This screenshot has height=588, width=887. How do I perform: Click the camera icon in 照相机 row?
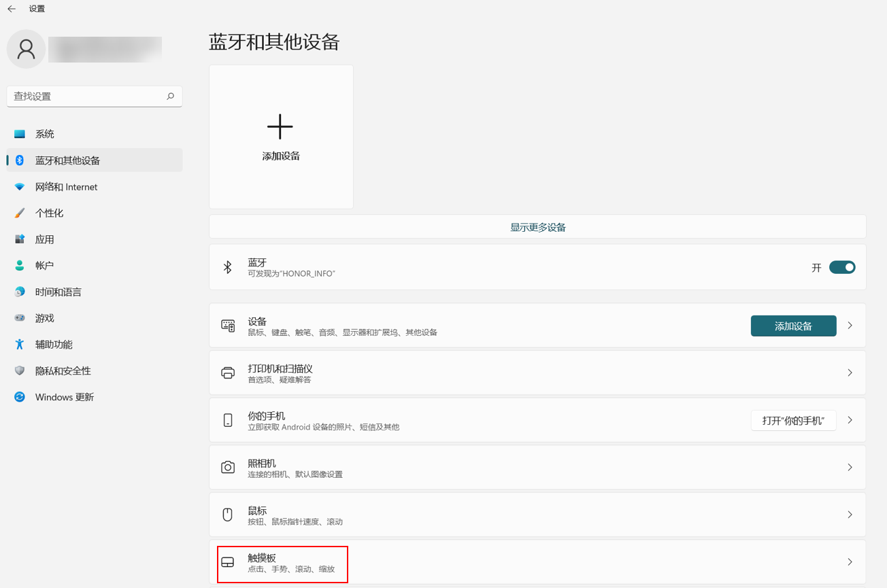click(228, 468)
